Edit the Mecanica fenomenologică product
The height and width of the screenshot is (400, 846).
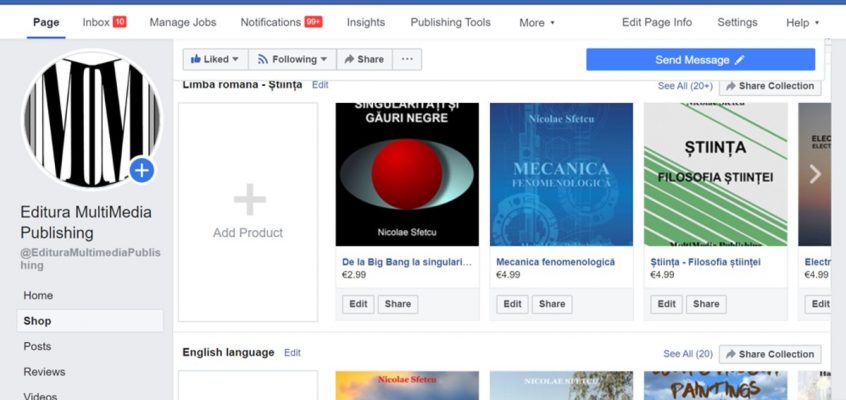pyautogui.click(x=513, y=304)
